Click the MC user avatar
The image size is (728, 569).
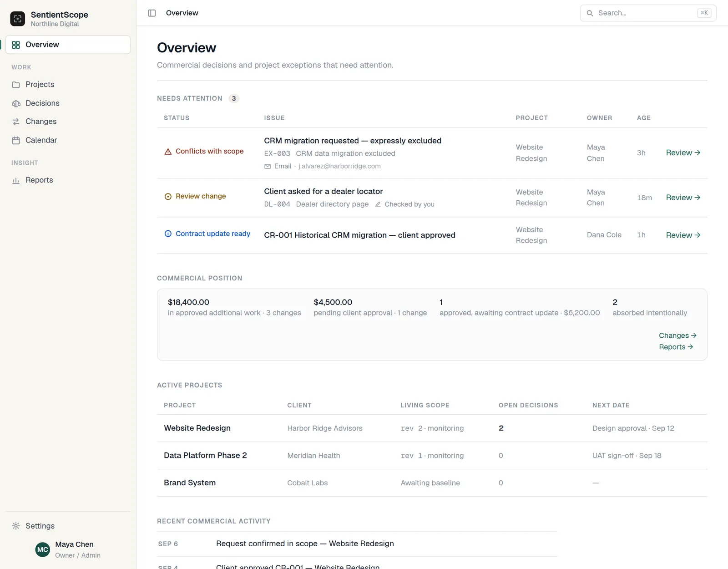(x=43, y=549)
